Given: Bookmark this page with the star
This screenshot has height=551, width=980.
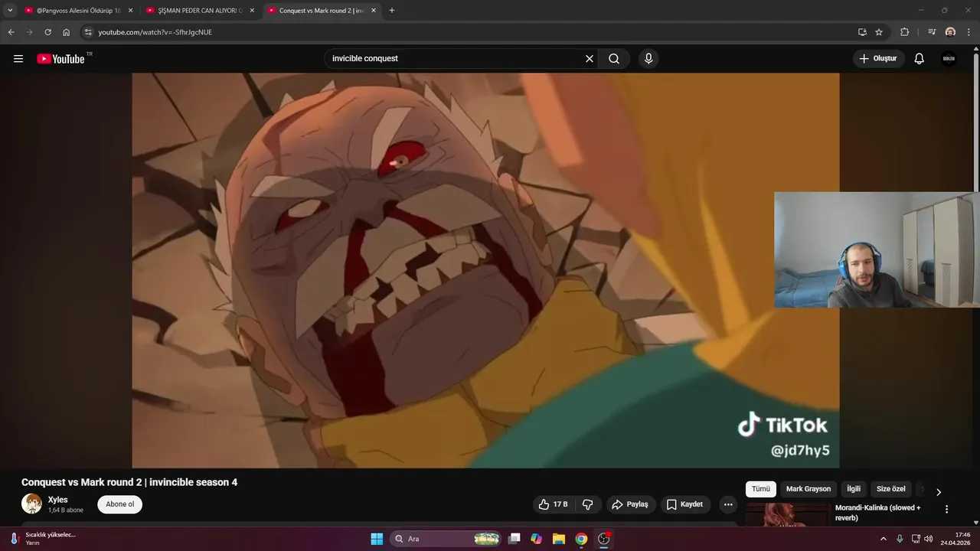Looking at the screenshot, I should click(879, 32).
